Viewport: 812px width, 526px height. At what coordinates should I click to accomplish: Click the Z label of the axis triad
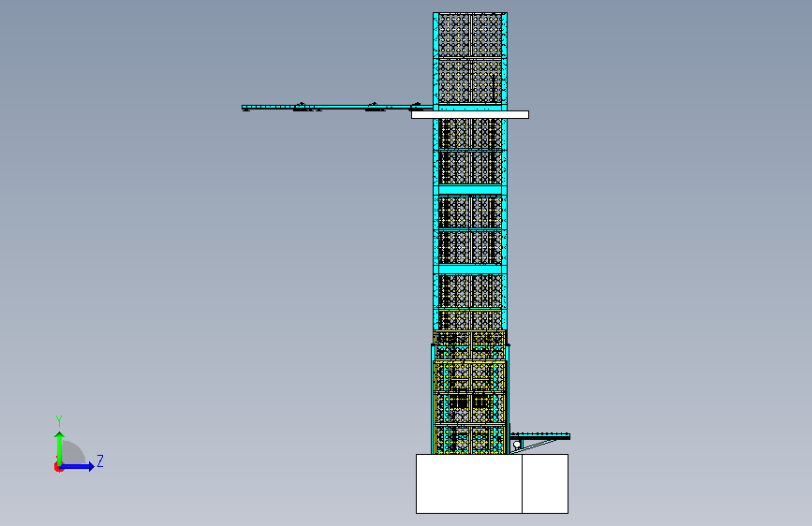[x=100, y=460]
